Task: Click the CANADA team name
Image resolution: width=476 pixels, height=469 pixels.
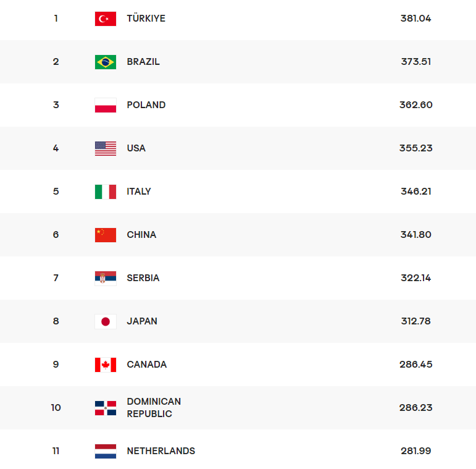Action: (x=146, y=364)
